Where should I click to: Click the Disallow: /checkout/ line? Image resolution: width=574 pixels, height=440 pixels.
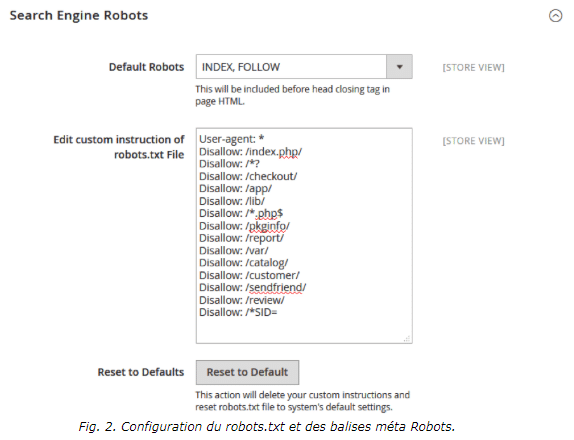tap(248, 176)
